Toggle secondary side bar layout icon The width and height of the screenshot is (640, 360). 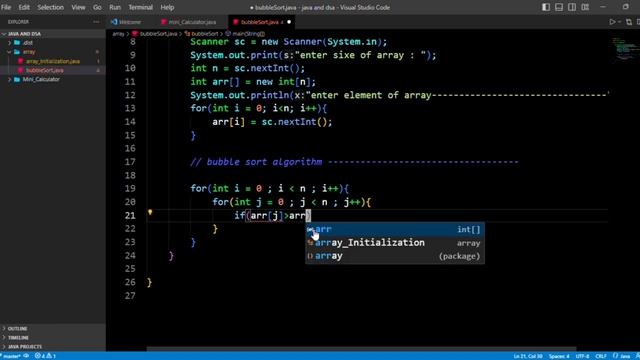tap(572, 7)
